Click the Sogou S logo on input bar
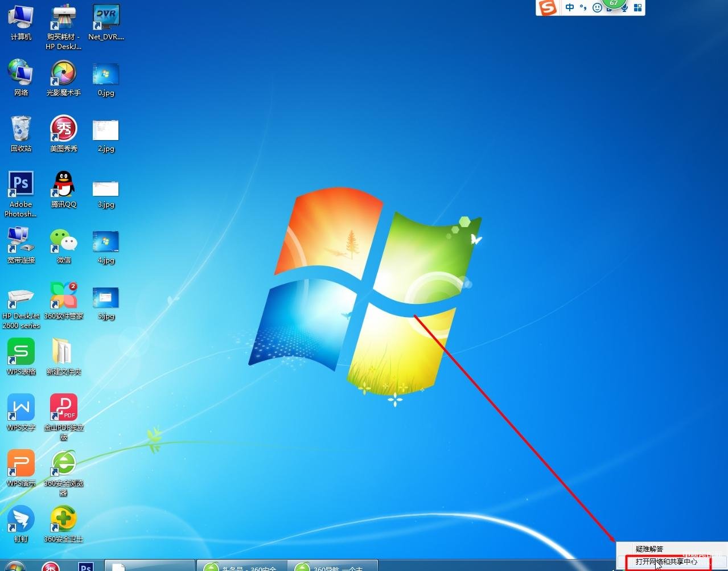 pyautogui.click(x=548, y=7)
